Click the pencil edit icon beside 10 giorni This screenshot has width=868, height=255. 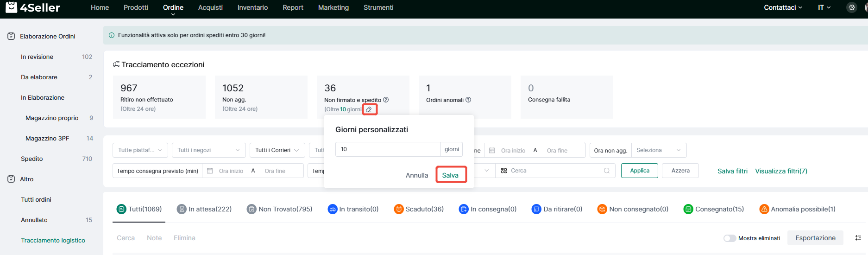point(369,109)
